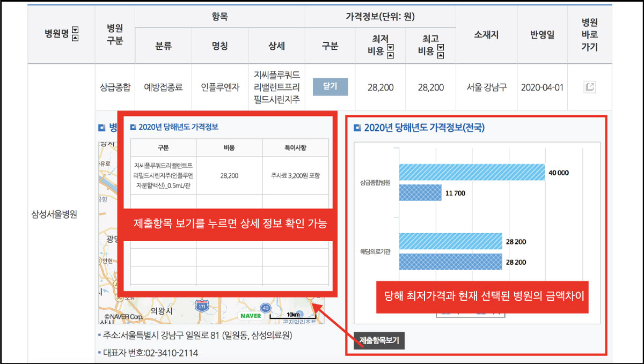Click the 2020-04-01 reflected date cell
This screenshot has width=644, height=364.
pos(542,87)
